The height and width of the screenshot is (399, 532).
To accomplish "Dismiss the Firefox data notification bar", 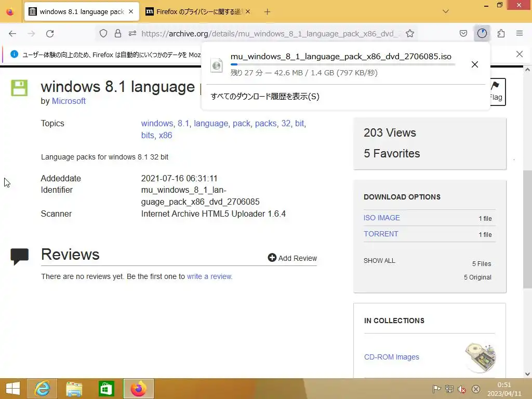I will pyautogui.click(x=519, y=54).
